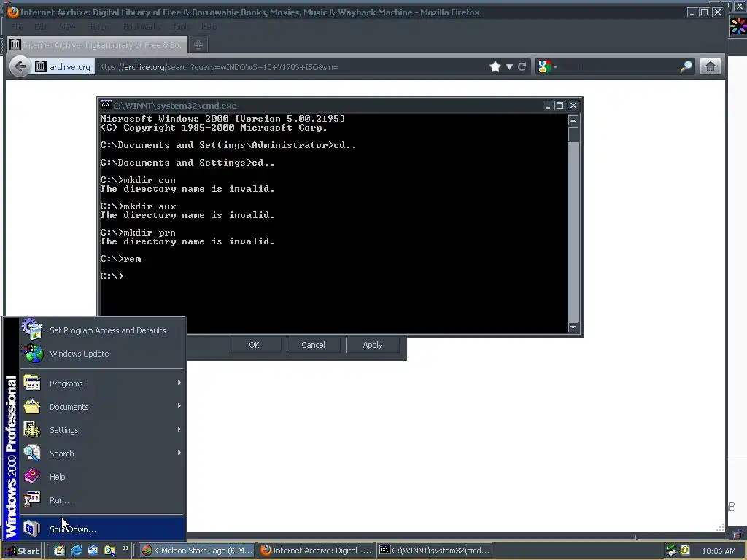Focus the Firefox URL address field
747x560 pixels.
click(x=290, y=66)
